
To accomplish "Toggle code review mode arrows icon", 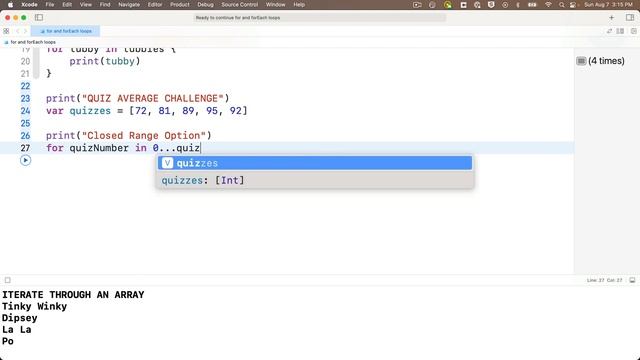I will (609, 31).
